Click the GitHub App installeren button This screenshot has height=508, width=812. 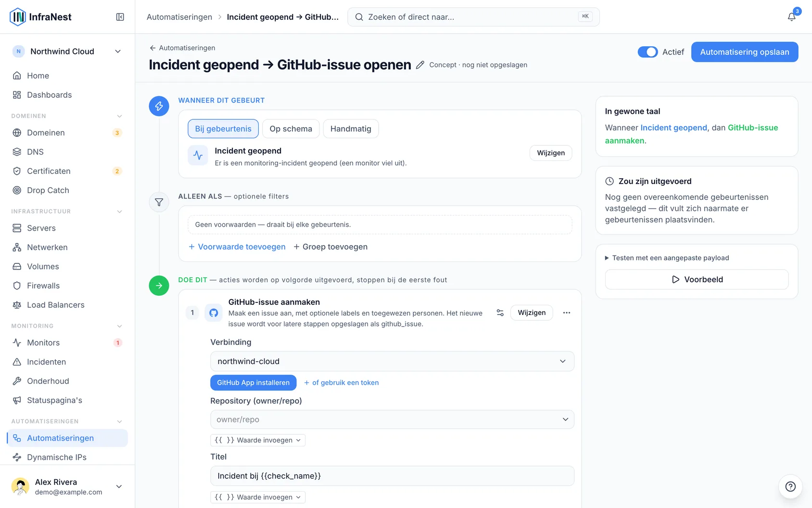click(254, 382)
